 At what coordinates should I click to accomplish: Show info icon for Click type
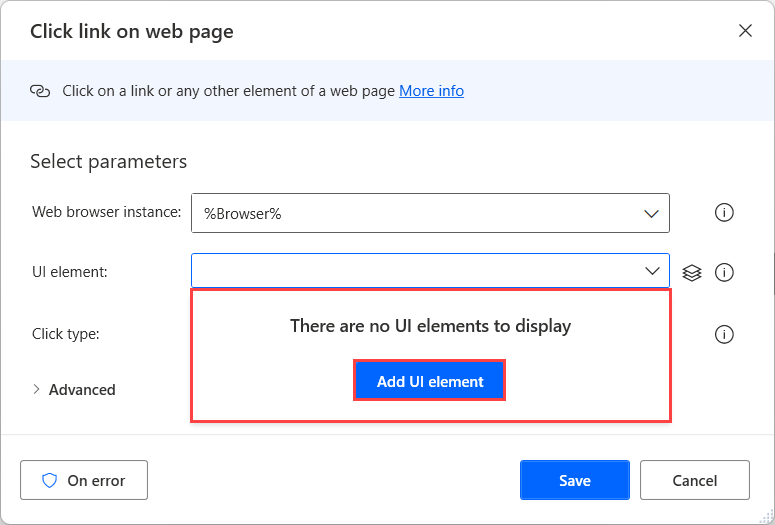(724, 334)
